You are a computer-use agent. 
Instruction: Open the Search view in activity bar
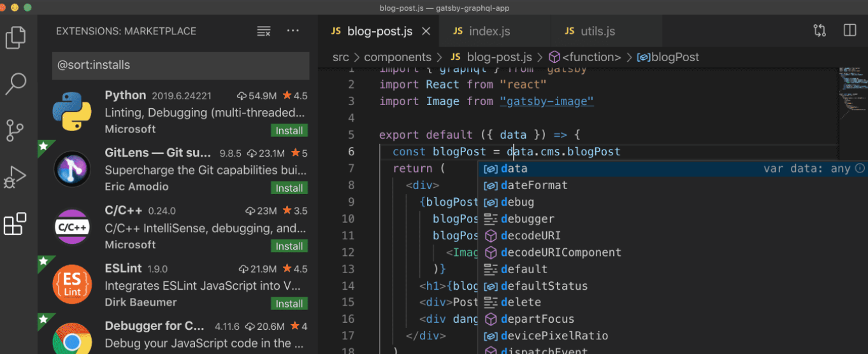16,83
